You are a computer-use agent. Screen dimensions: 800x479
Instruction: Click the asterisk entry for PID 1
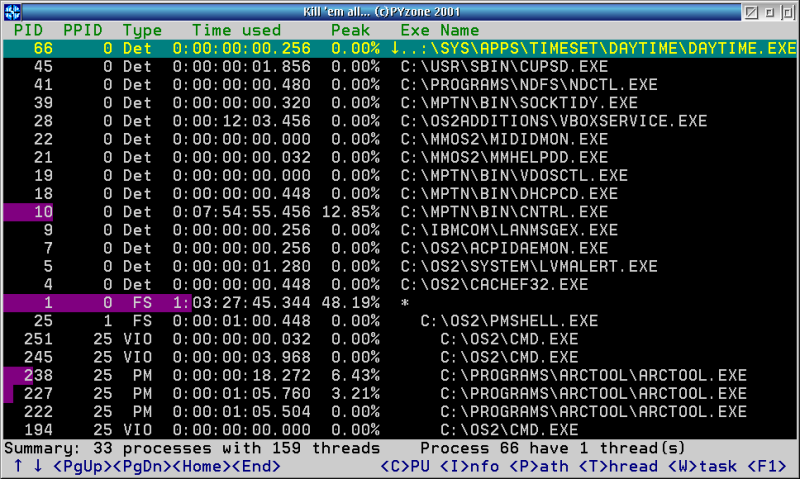[x=405, y=302]
